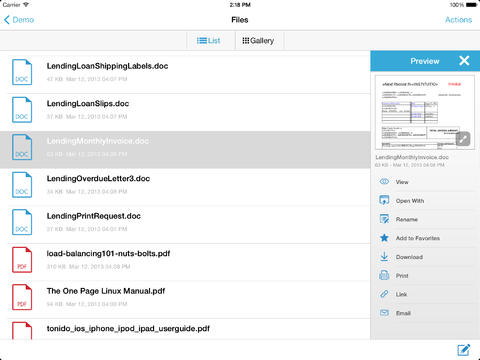
Task: Click the Files title text
Action: [240, 20]
